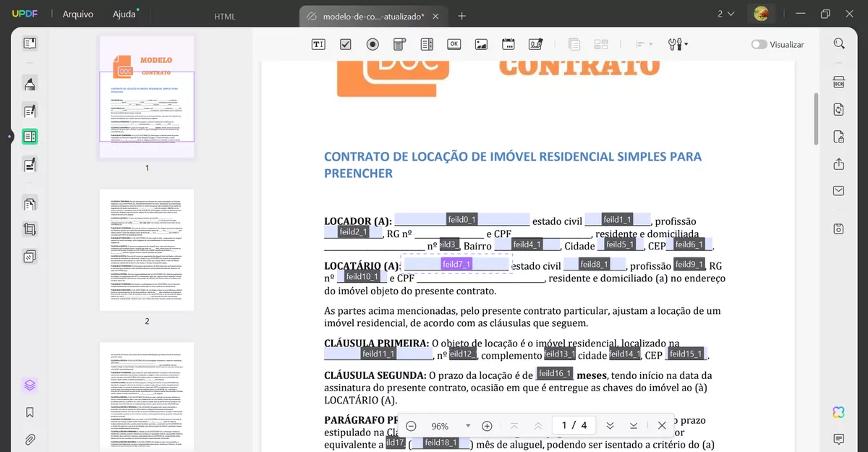Open the UPDF AI assistant icon
This screenshot has height=452, width=868.
point(839,412)
